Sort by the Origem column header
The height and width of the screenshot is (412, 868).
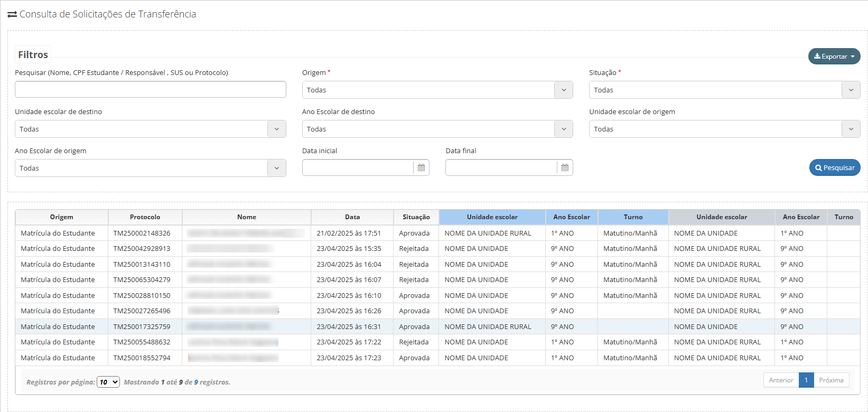[x=62, y=217]
